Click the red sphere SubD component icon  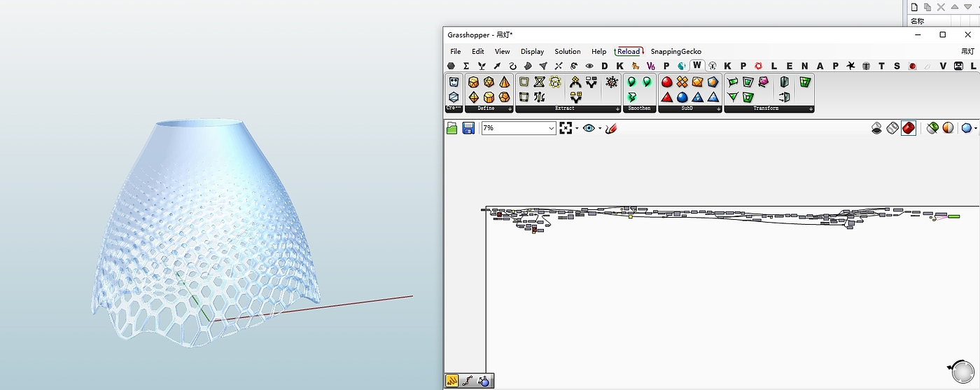click(x=667, y=82)
